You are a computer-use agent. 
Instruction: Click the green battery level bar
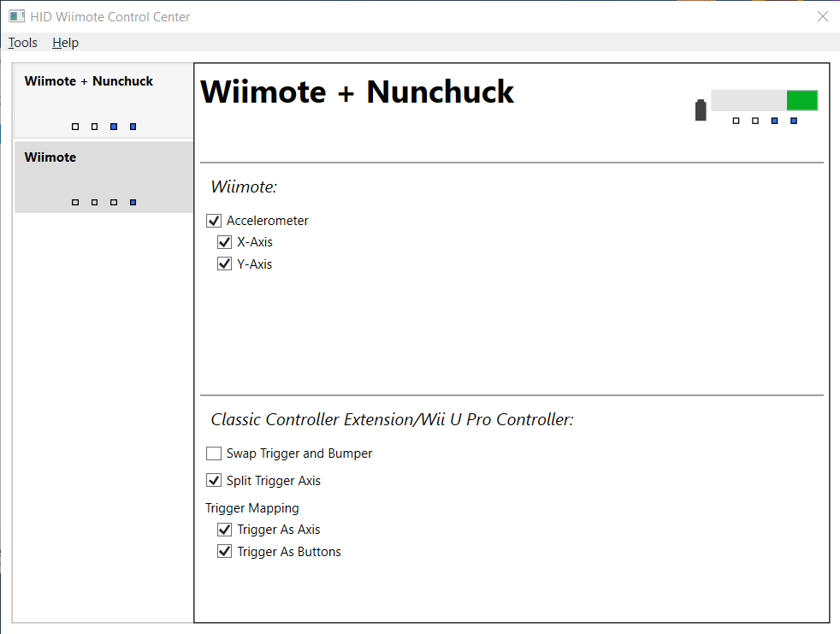pos(802,100)
